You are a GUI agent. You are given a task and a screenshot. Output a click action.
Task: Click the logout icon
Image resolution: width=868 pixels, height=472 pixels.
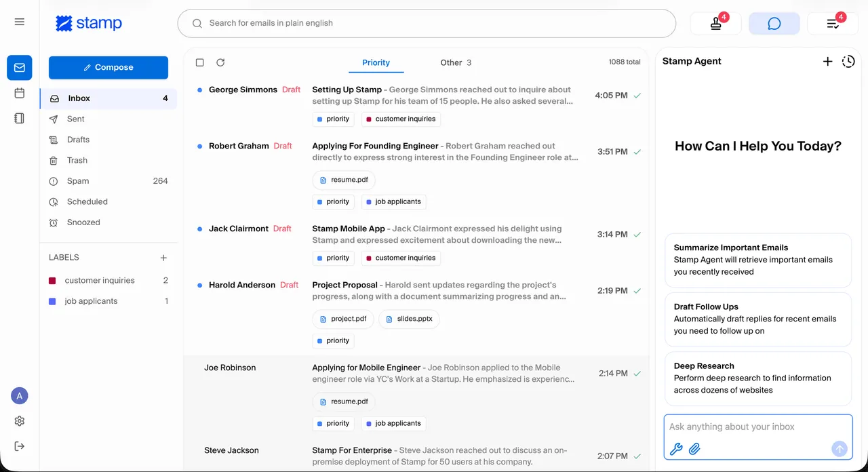tap(19, 446)
